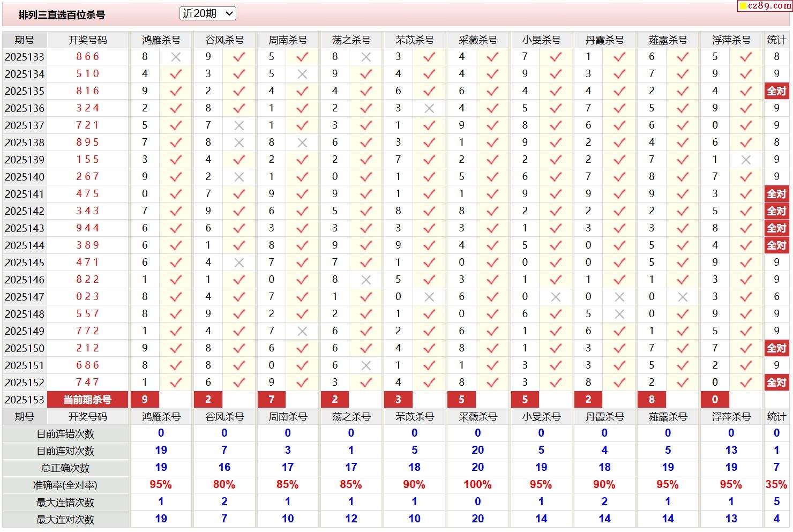Click the X mark for 小旻杀号 in row 2025147

[556, 297]
